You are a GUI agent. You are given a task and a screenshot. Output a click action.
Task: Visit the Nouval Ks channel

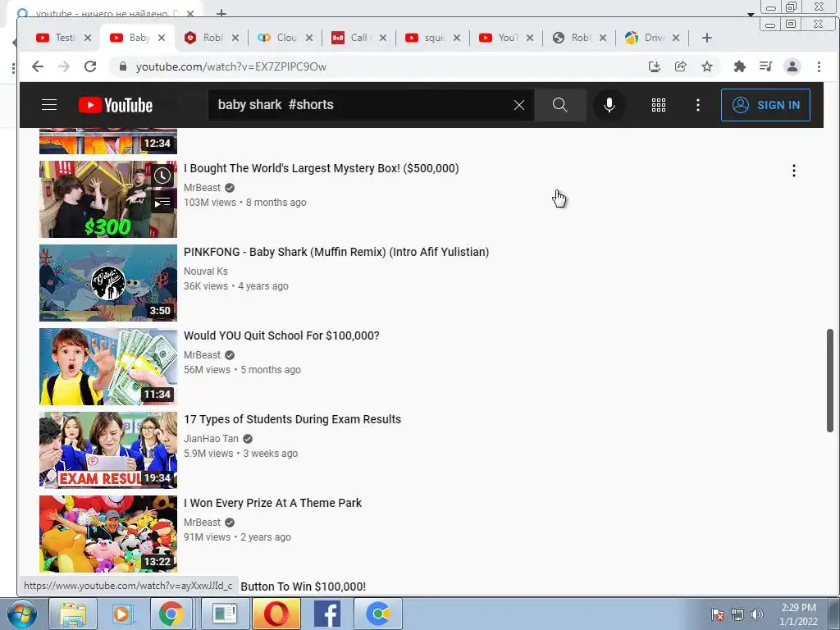[x=206, y=271]
